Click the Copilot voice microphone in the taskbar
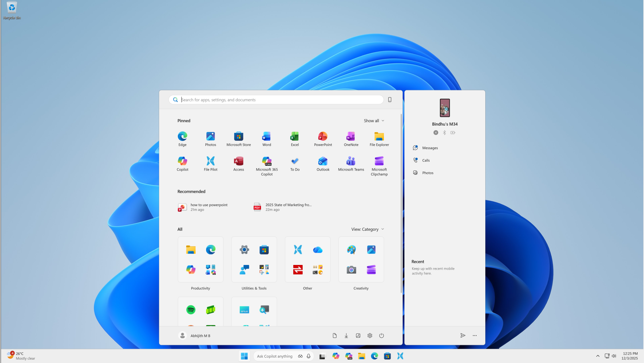This screenshot has height=363, width=644. 308,356
